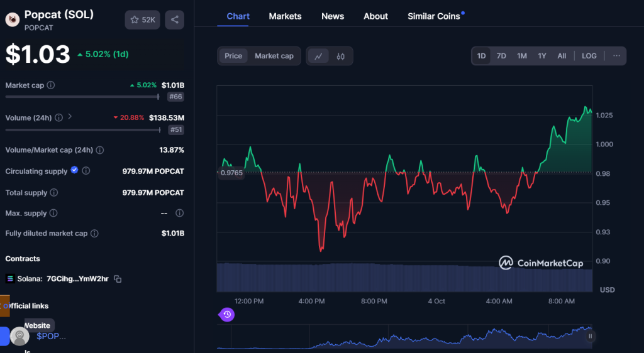Image resolution: width=644 pixels, height=353 pixels.
Task: Toggle LOG scale on chart
Action: tap(589, 56)
